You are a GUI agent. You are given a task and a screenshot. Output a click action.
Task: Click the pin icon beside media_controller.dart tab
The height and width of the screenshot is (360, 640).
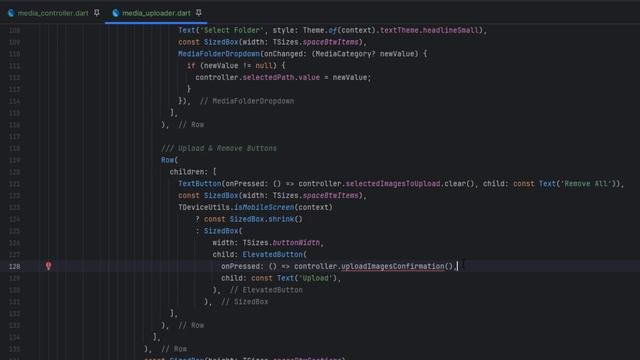pos(97,13)
